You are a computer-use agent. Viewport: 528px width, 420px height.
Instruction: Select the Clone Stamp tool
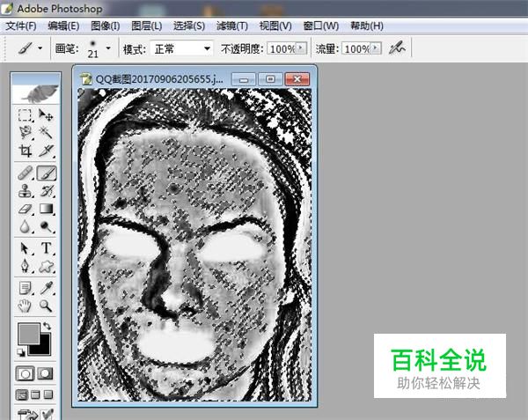pos(25,191)
